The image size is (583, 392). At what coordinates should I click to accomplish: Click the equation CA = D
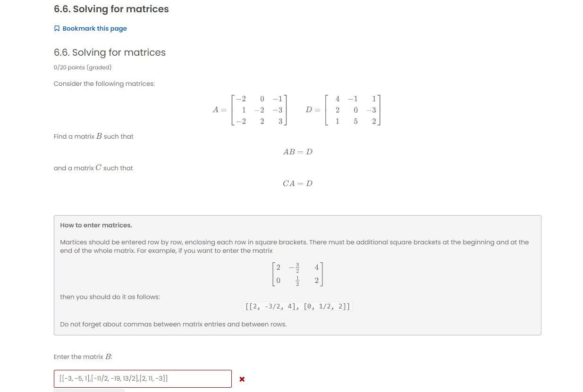297,183
